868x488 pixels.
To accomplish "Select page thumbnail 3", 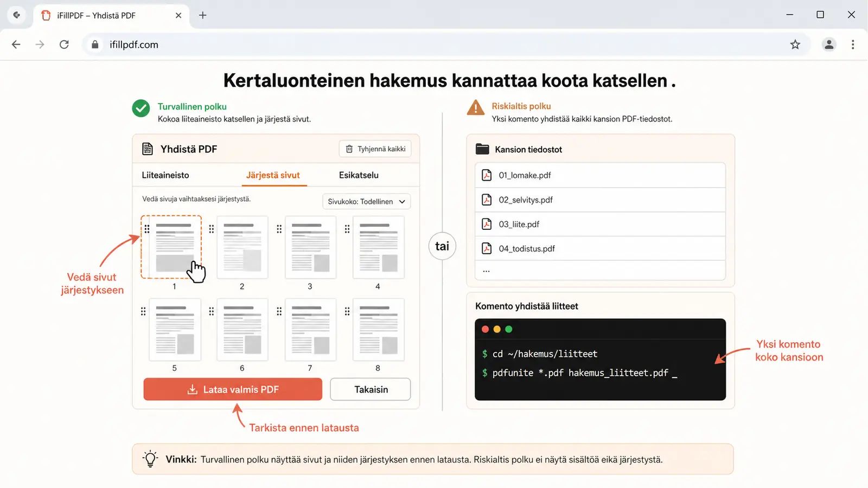I will 310,247.
